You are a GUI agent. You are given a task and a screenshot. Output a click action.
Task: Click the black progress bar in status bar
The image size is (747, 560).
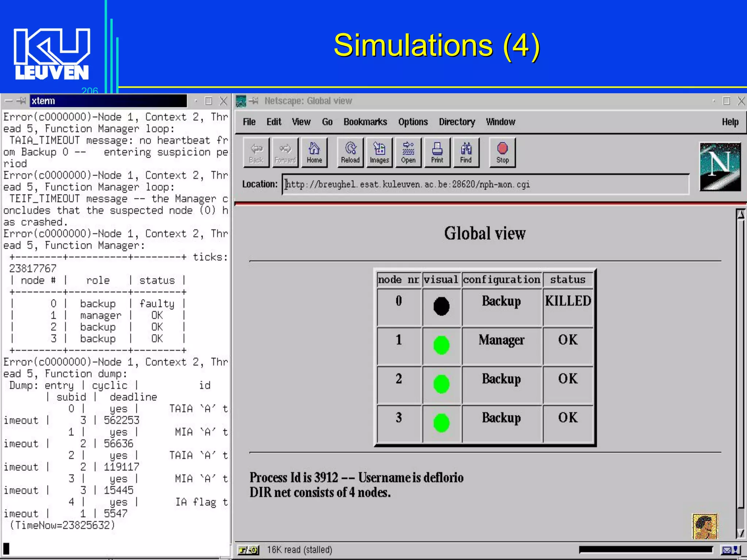click(x=646, y=550)
